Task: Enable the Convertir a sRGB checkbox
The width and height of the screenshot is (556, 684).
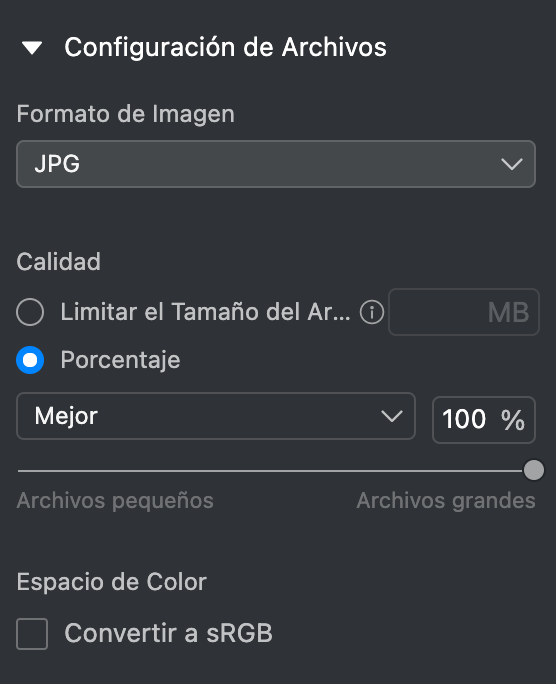Action: (32, 634)
